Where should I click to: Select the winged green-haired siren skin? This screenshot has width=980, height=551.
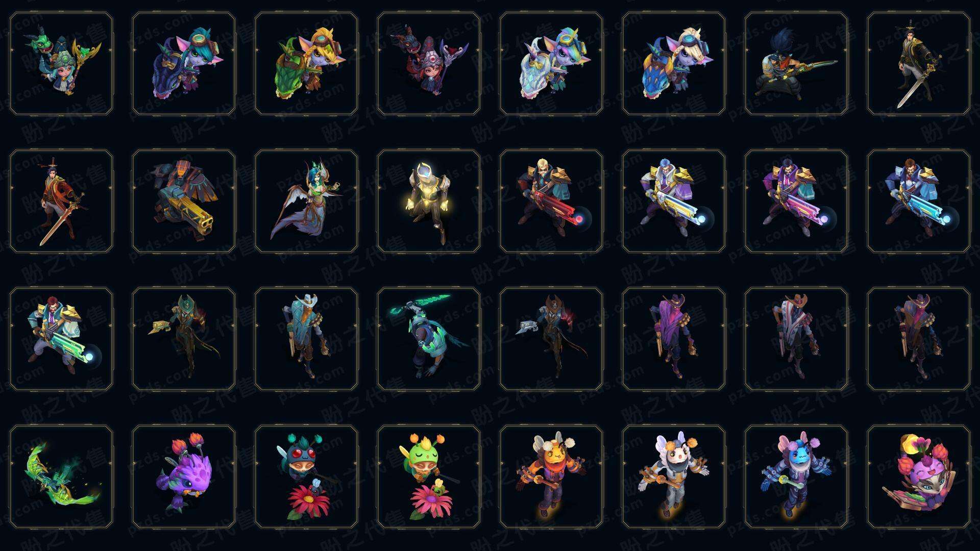point(306,202)
